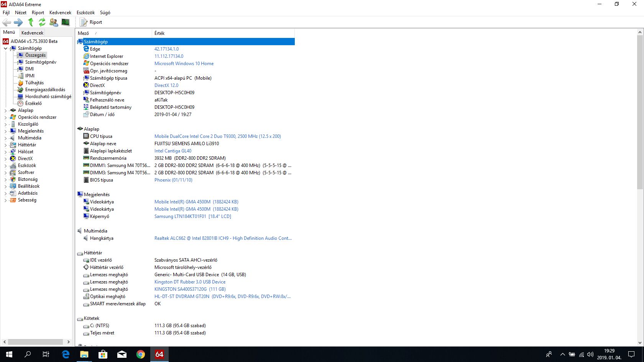This screenshot has width=644, height=362.
Task: Open the Súgó menu
Action: 105,13
